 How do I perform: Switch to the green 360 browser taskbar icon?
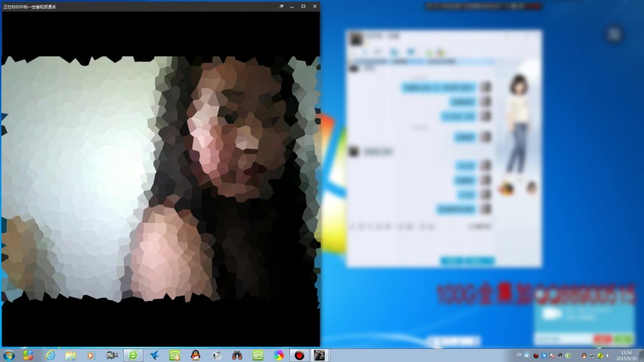click(134, 355)
